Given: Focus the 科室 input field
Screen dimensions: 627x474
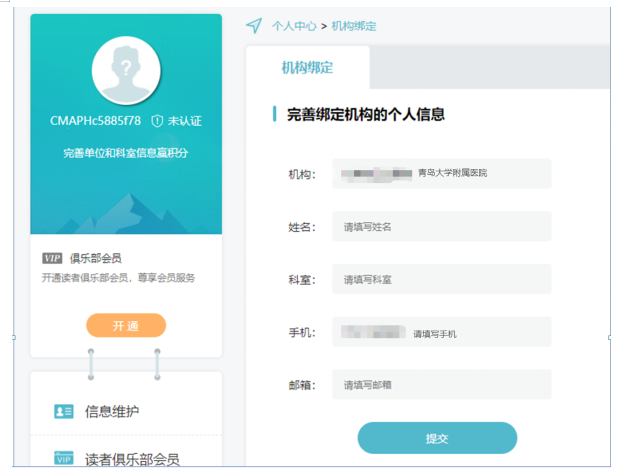Looking at the screenshot, I should click(x=442, y=279).
